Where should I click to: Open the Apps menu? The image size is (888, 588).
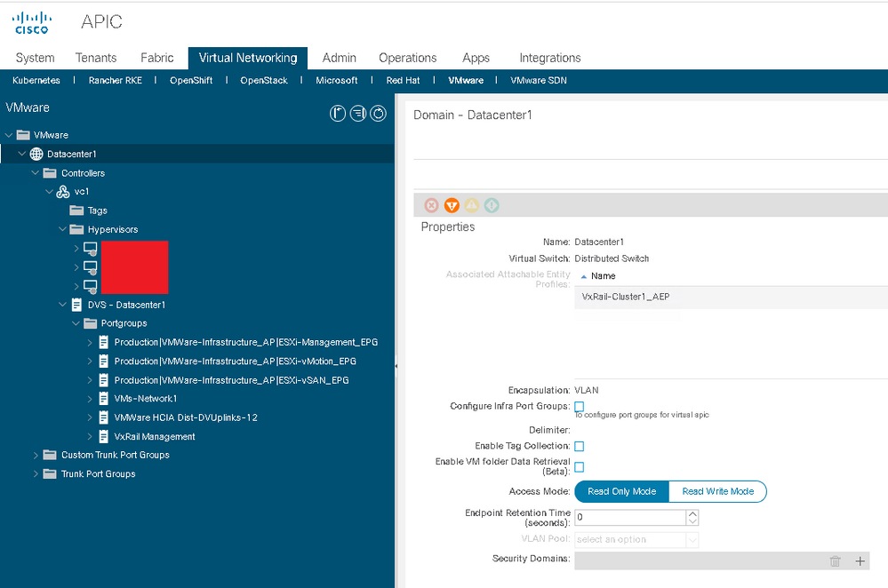pos(476,58)
